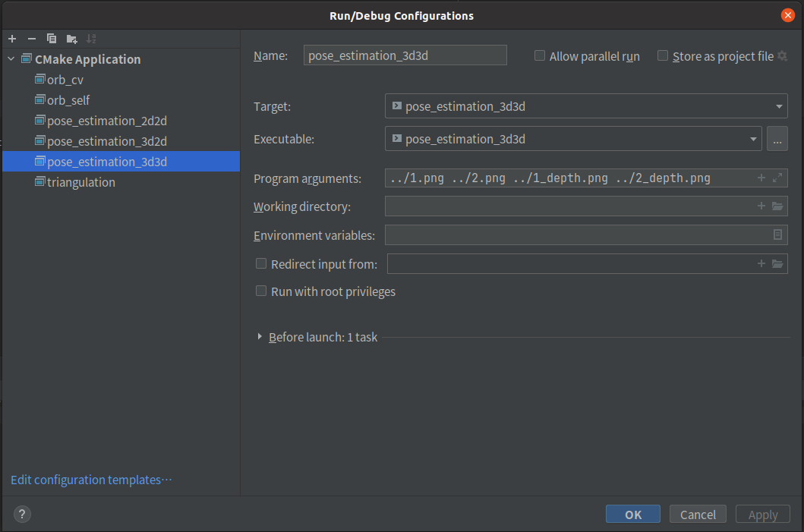
Task: Open the help question mark button
Action: tap(23, 515)
